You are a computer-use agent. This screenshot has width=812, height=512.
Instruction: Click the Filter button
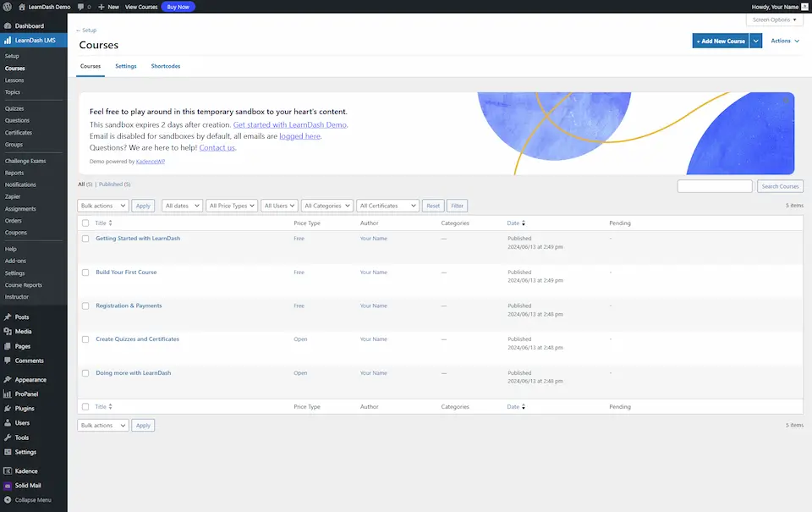click(x=458, y=206)
